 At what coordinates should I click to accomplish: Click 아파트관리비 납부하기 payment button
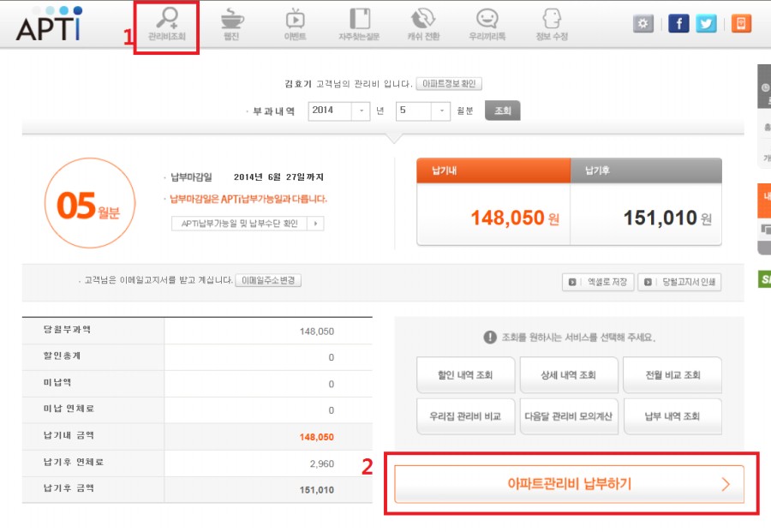[569, 484]
